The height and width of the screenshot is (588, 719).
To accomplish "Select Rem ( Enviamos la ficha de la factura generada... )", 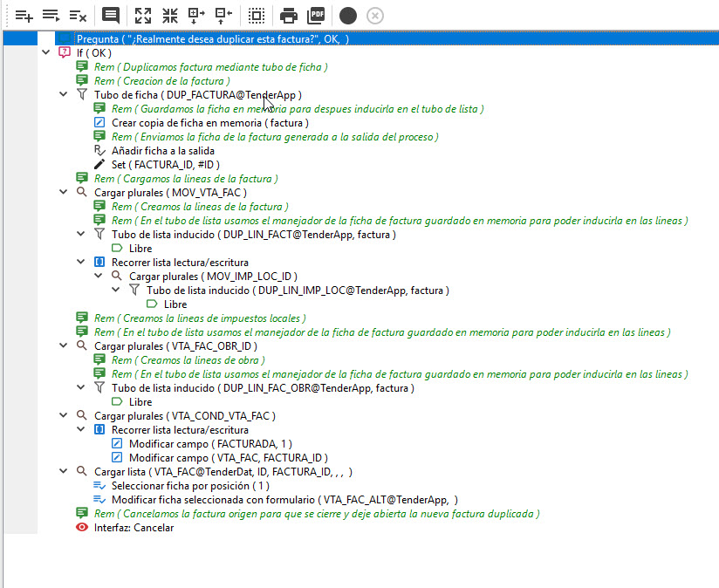I will 275,137.
